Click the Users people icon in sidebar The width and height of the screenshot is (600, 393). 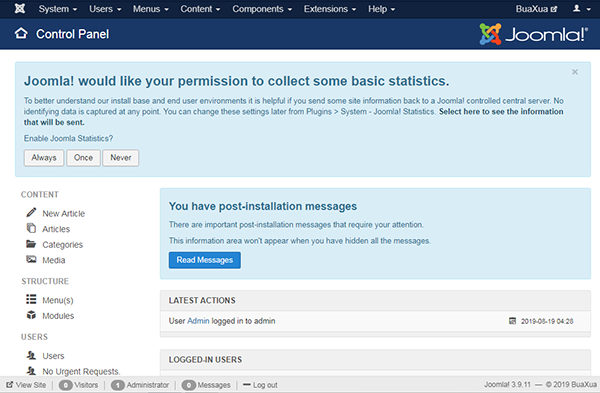(31, 355)
